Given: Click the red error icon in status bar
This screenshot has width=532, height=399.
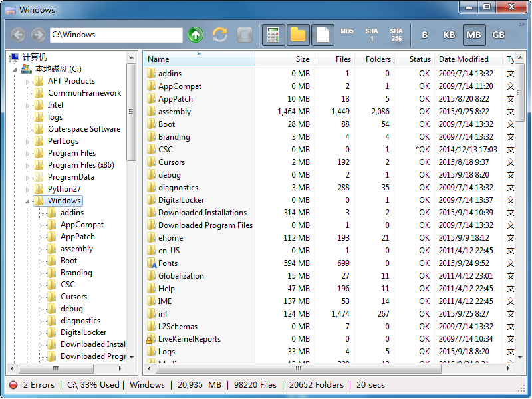Looking at the screenshot, I should click(13, 385).
